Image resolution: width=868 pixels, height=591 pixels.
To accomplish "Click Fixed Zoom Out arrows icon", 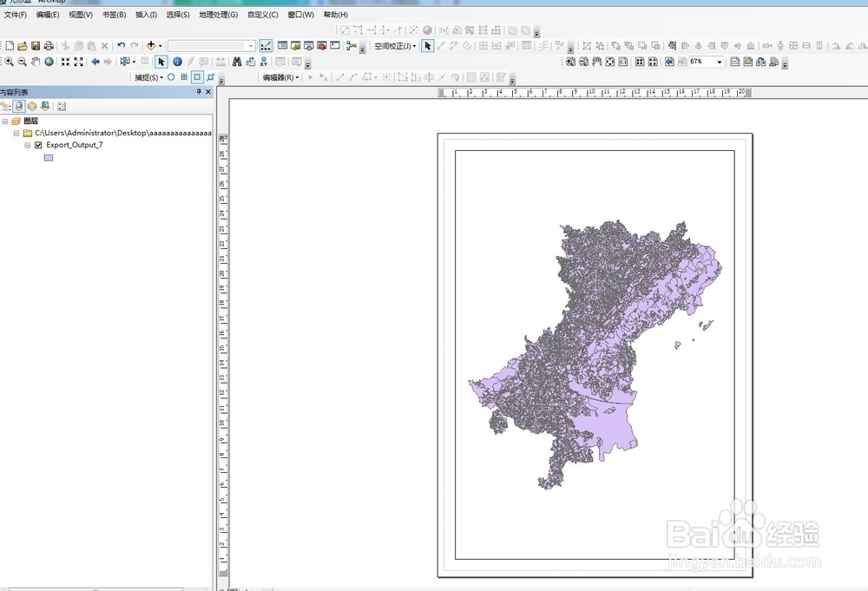I will (x=79, y=62).
